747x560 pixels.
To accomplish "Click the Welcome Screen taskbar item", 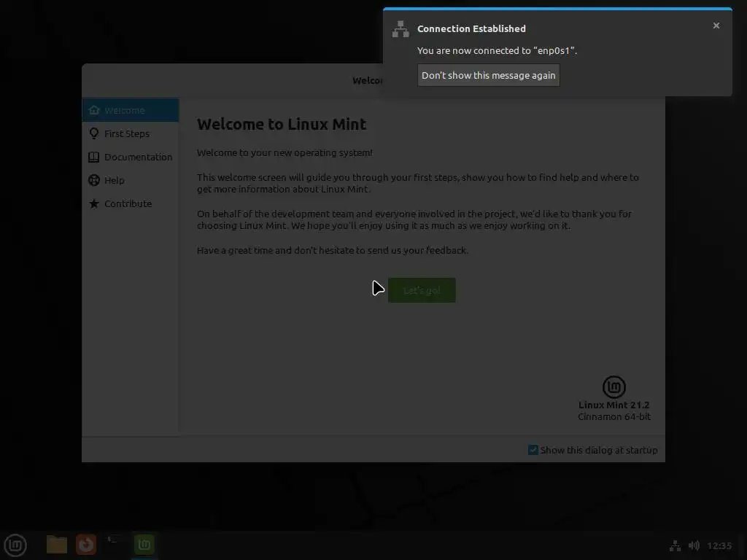I will tap(144, 545).
